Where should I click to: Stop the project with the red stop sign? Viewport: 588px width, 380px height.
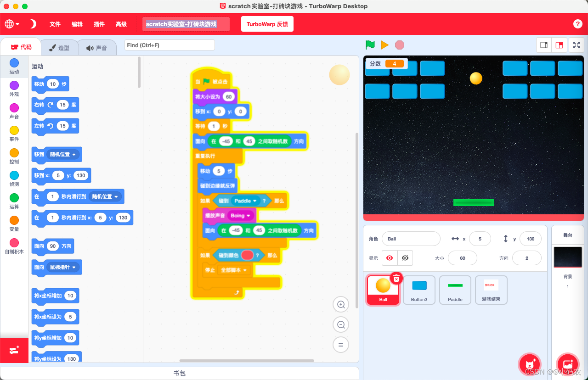coord(400,45)
